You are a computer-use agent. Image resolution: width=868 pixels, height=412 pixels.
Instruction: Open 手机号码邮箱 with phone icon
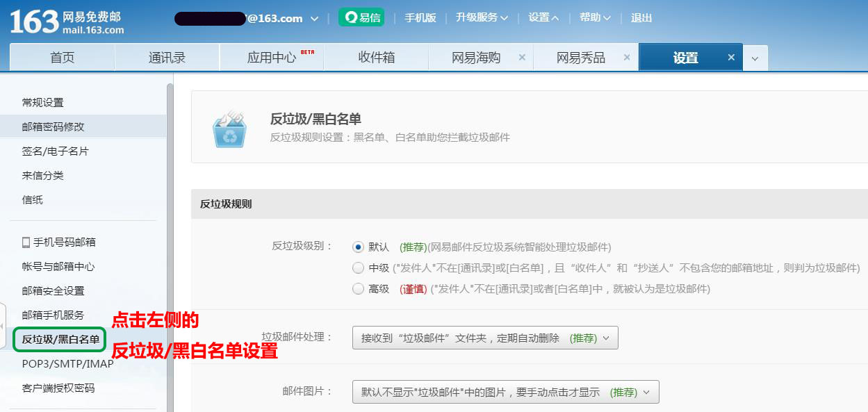point(59,242)
